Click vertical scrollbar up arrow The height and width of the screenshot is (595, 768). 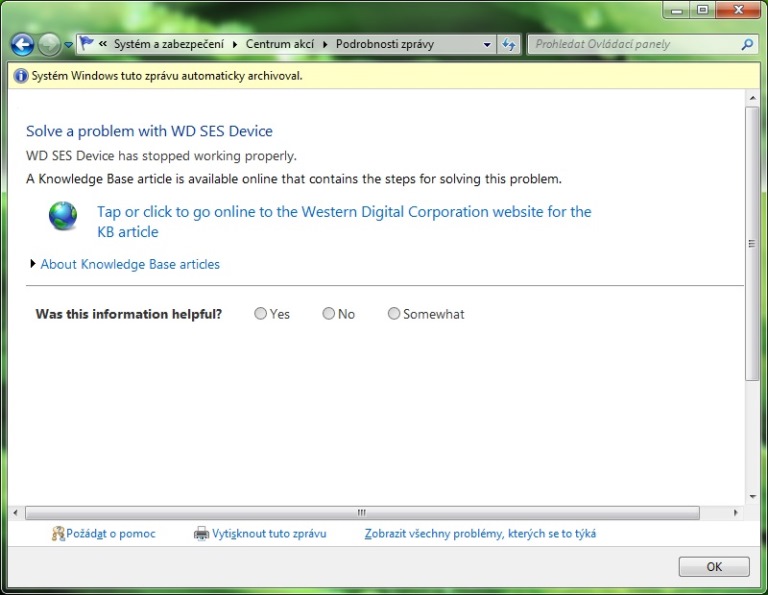752,98
